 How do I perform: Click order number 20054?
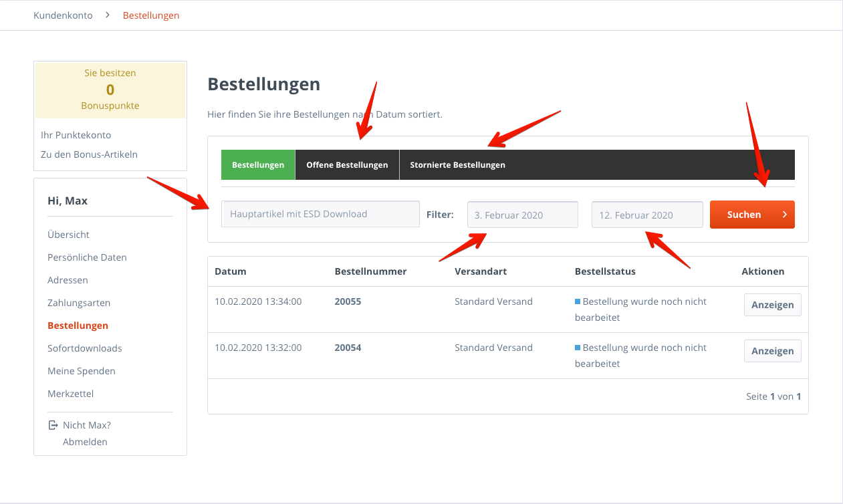(x=348, y=348)
